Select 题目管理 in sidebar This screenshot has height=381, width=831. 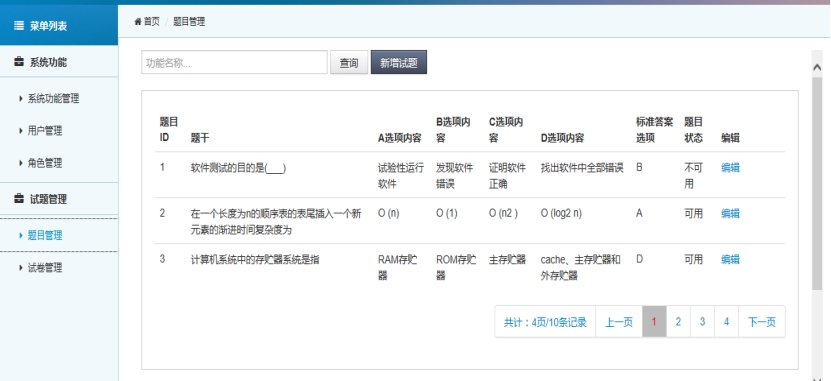[45, 235]
